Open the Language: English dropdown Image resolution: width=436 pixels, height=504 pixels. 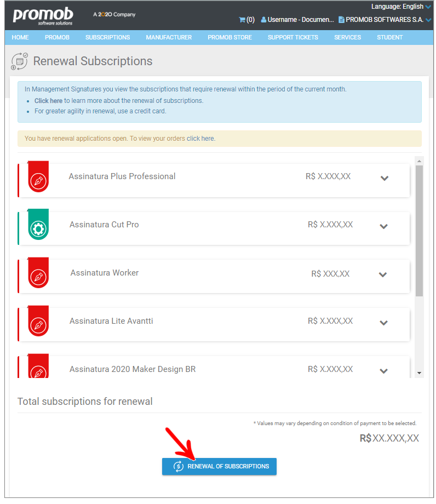click(x=401, y=7)
